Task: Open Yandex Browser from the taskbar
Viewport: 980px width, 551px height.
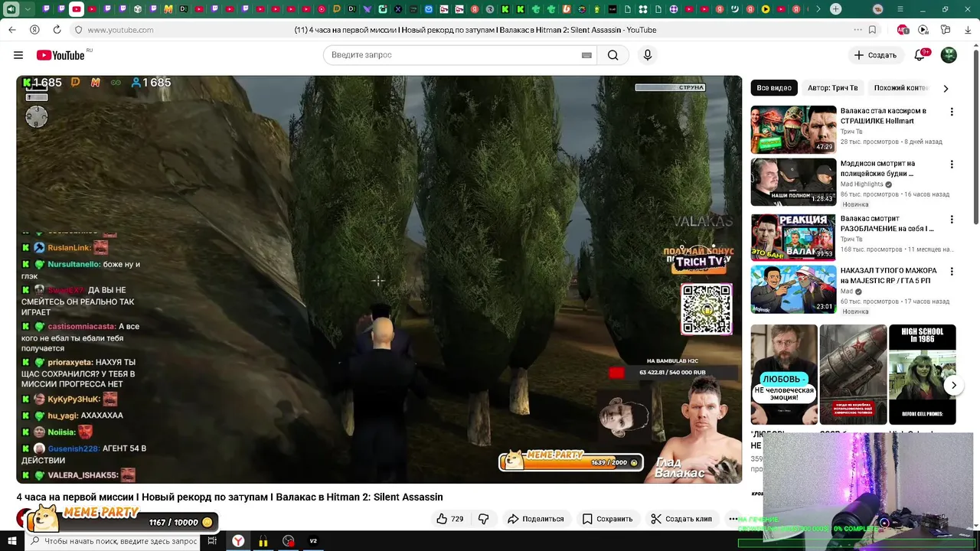Action: click(238, 541)
